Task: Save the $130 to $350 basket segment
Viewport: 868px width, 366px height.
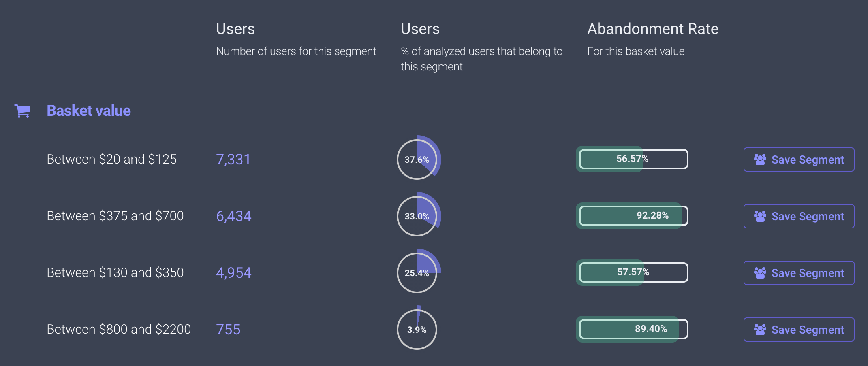Action: (799, 273)
